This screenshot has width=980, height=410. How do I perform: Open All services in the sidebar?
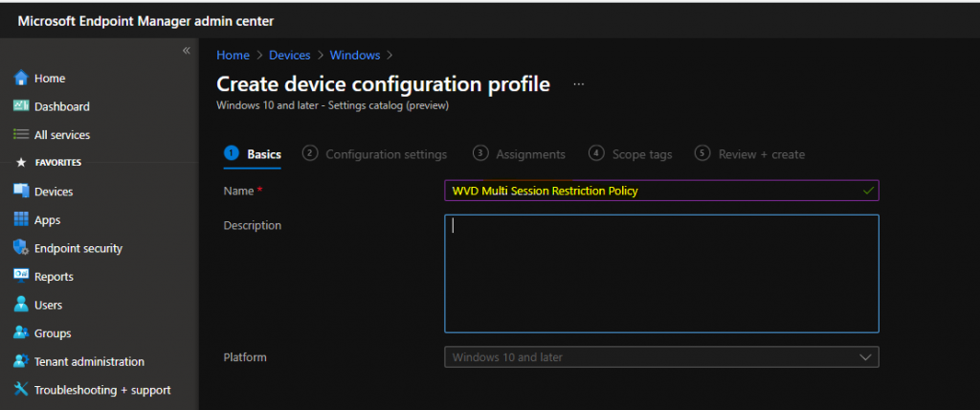62,134
